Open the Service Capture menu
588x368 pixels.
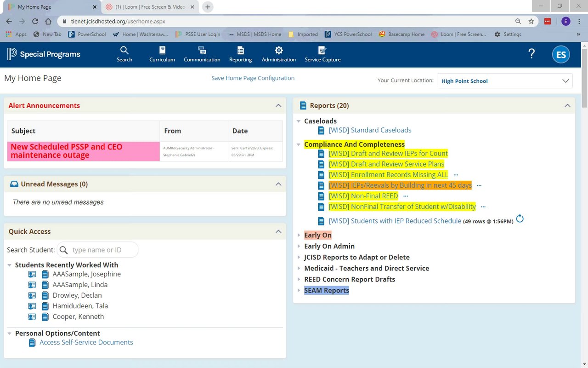point(322,54)
